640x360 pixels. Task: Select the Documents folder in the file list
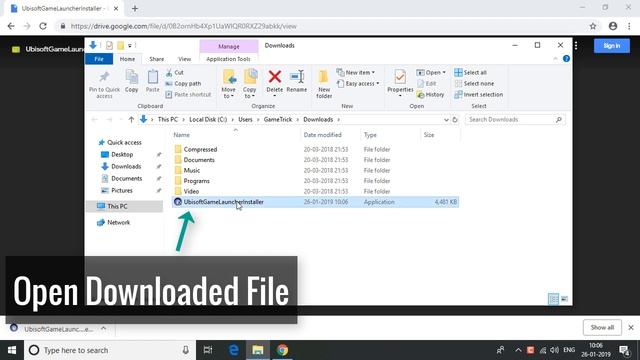199,160
